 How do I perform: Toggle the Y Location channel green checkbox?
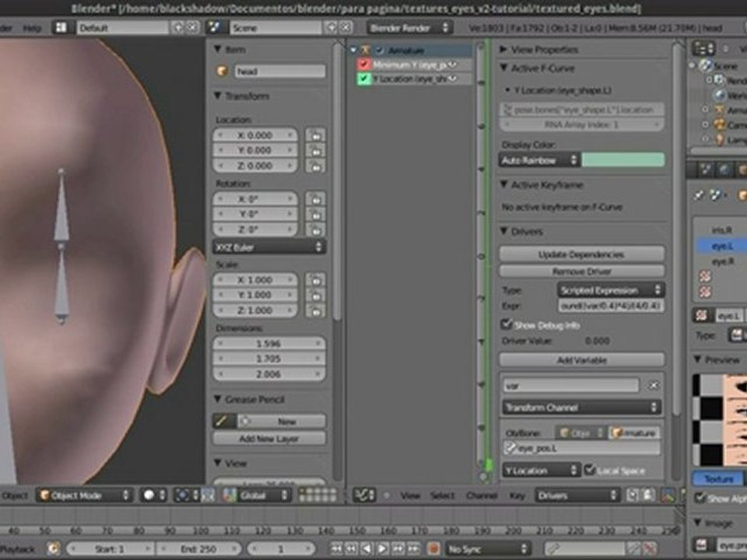[364, 79]
